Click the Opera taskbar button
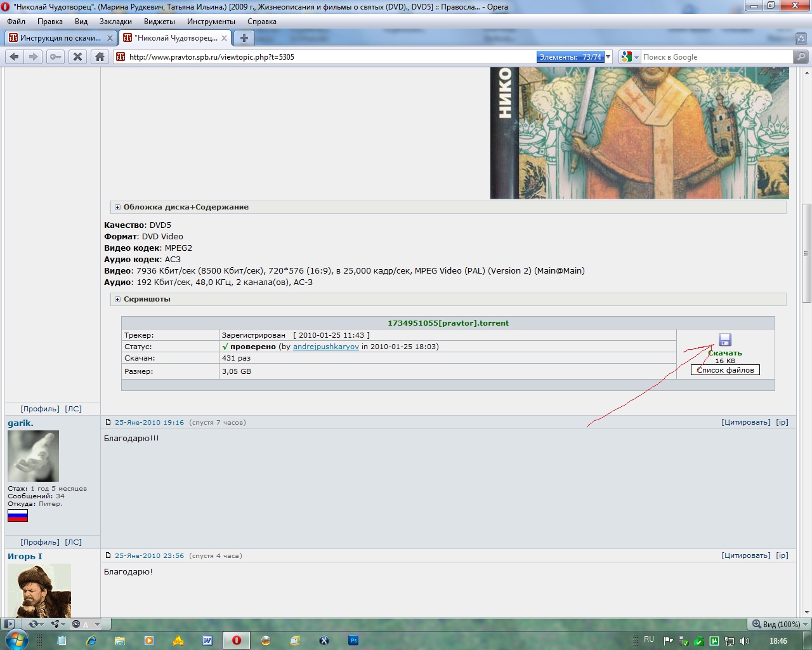 click(x=237, y=640)
